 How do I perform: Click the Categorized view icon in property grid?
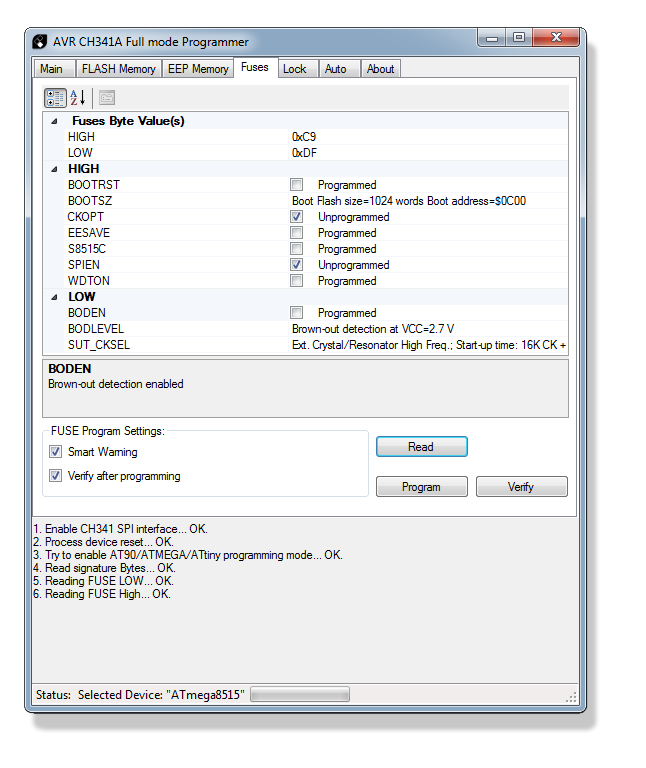55,98
